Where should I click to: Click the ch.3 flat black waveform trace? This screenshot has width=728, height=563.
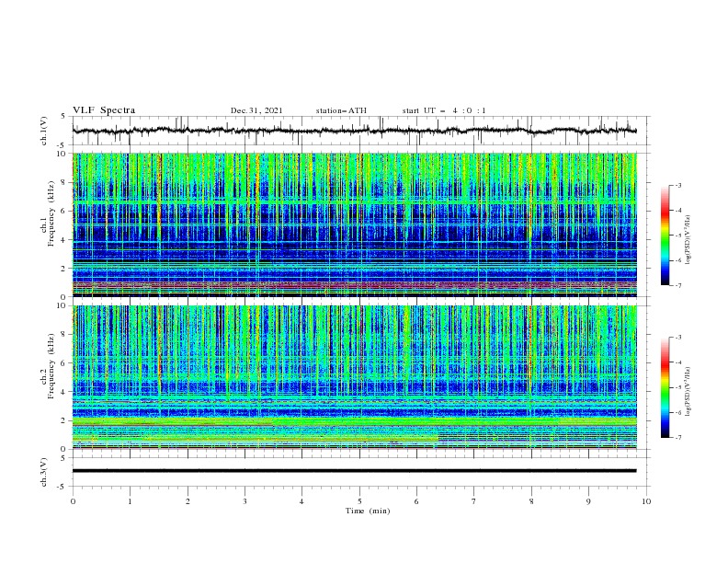coord(354,471)
